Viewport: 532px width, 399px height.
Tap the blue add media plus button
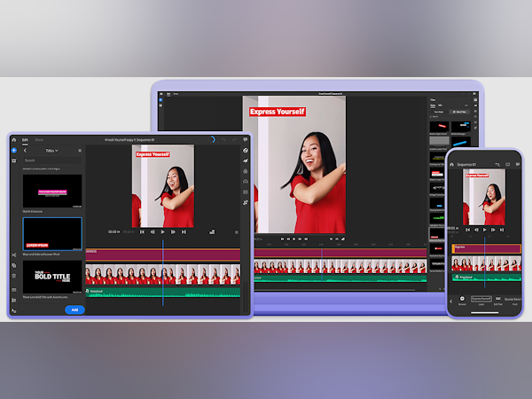coord(14,151)
